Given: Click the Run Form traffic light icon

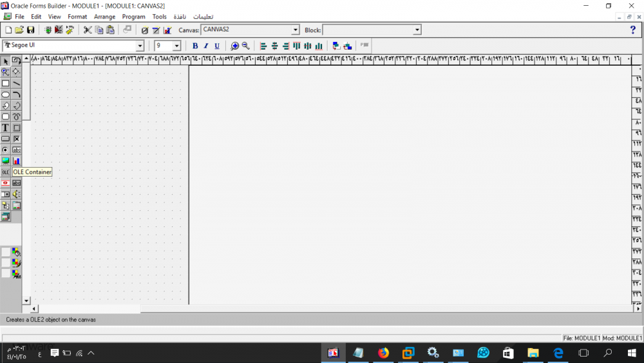Looking at the screenshot, I should [48, 30].
